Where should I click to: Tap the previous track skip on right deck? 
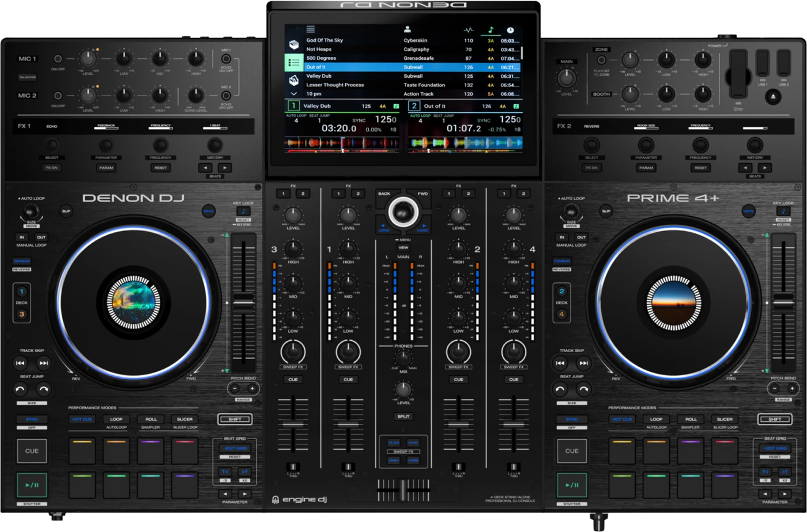click(560, 363)
